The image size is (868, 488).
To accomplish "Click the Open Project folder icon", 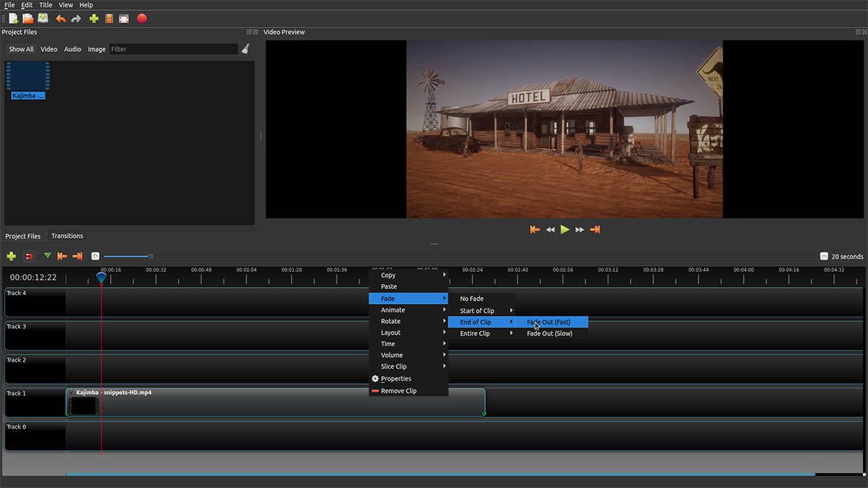I will point(27,19).
